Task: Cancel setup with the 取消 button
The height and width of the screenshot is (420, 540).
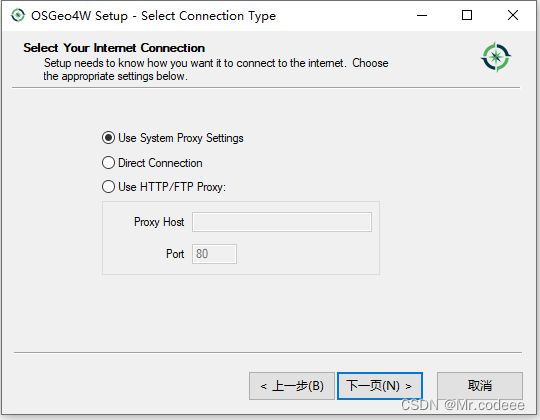Action: click(480, 385)
